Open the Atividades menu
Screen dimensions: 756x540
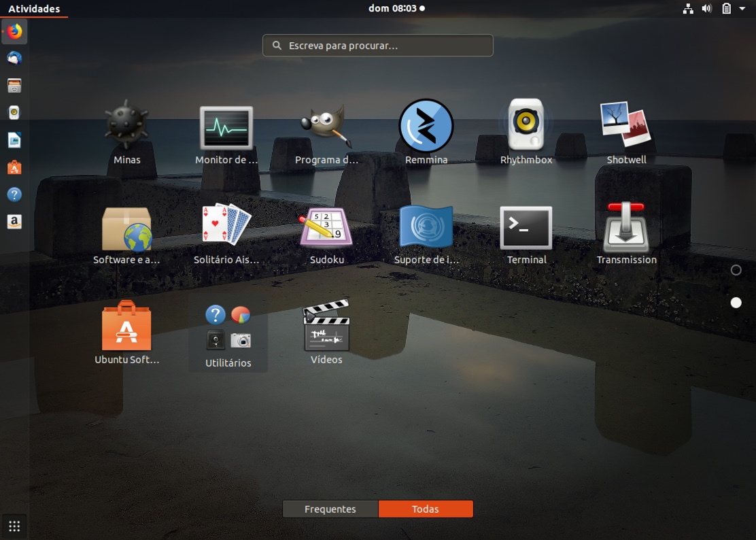[34, 8]
